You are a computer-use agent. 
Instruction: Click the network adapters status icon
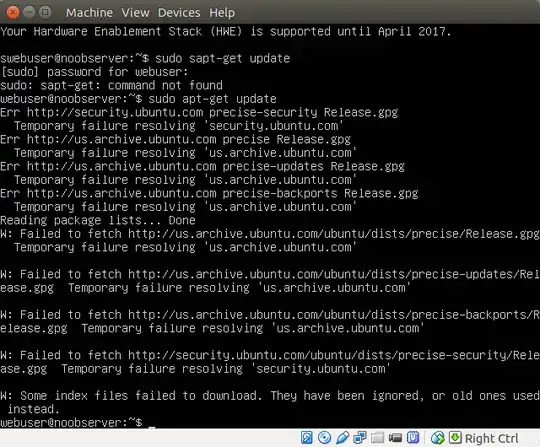pos(360,438)
